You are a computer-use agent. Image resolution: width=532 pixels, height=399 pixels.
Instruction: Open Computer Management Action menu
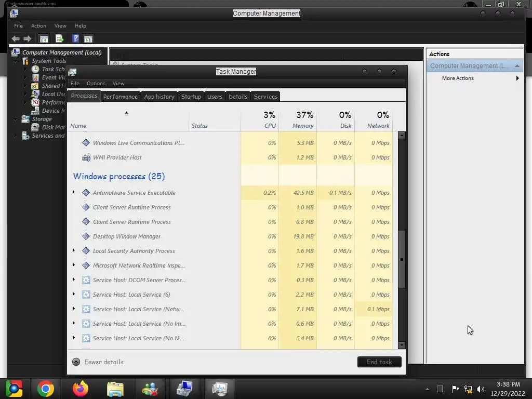38,26
